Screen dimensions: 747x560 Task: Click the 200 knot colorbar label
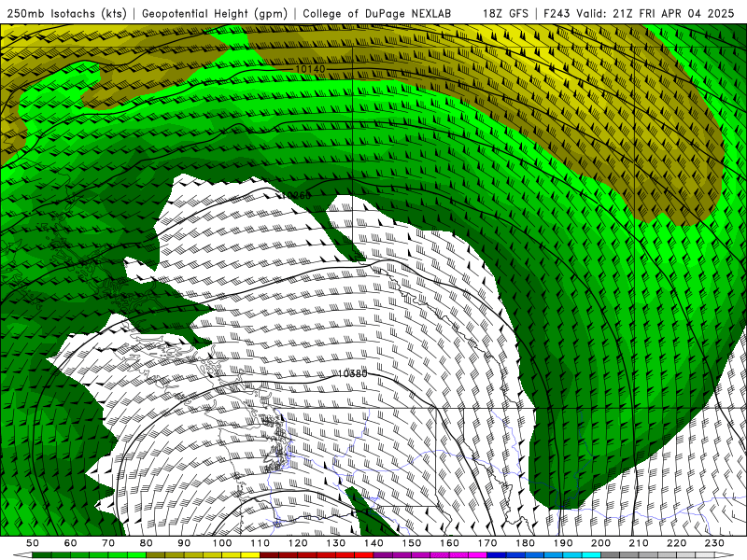pos(600,543)
